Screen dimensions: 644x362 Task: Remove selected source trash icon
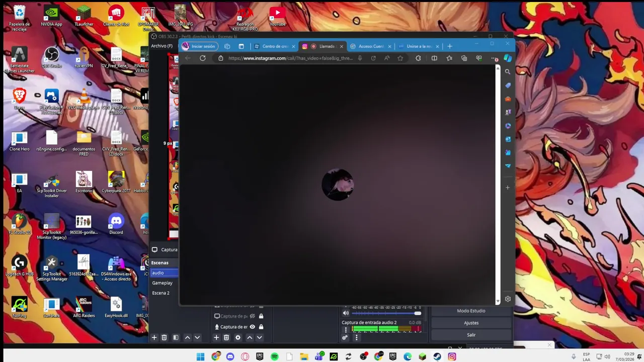[226, 338]
